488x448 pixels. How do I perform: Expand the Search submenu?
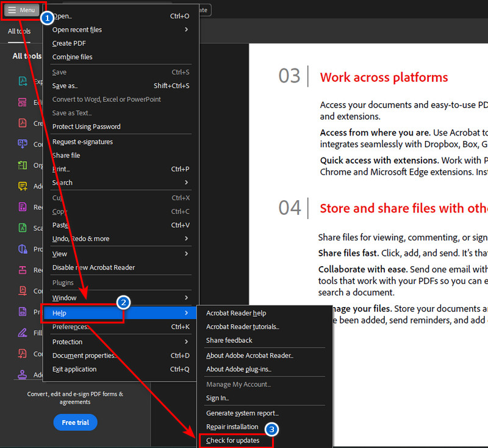[121, 182]
